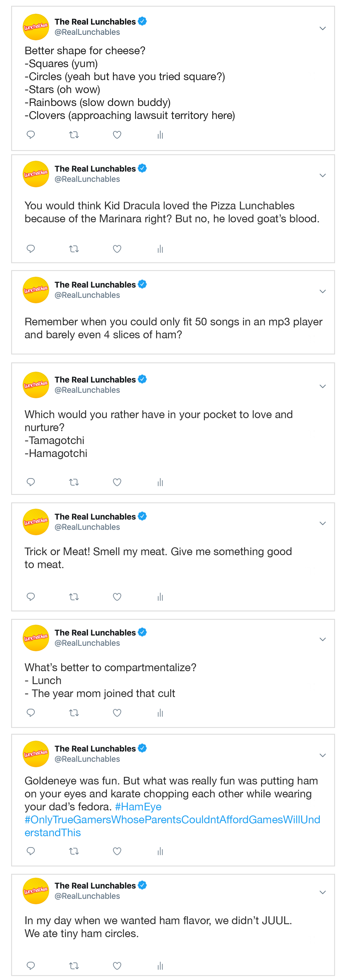Open The Real Lunchables name on compartmentalize tweet
Viewport: 347px width, 980px height.
pyautogui.click(x=95, y=632)
